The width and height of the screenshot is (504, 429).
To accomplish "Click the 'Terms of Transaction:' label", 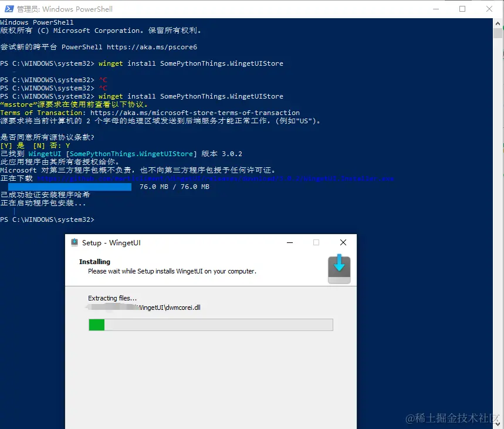I will (x=43, y=113).
